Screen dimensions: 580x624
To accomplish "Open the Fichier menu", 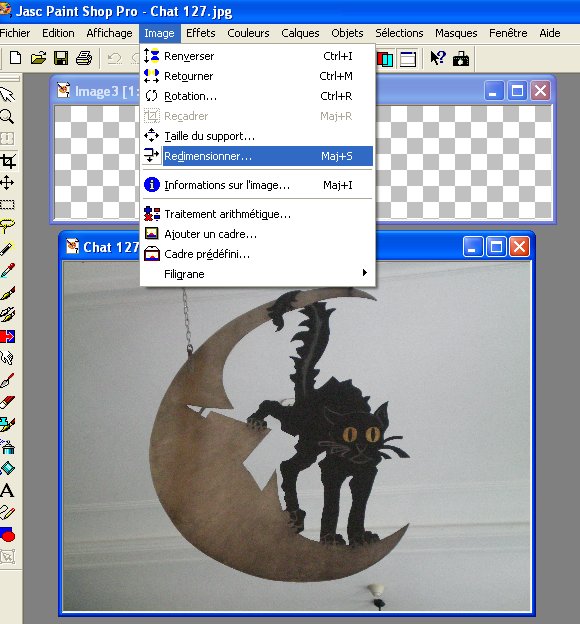I will (15, 33).
